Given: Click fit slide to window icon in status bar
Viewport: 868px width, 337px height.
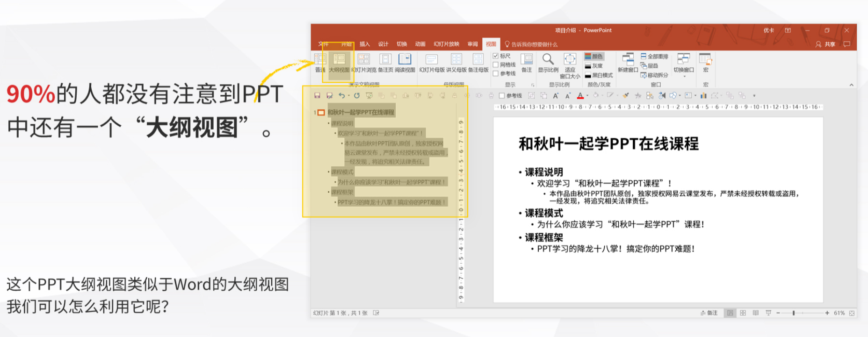Looking at the screenshot, I should (x=852, y=313).
